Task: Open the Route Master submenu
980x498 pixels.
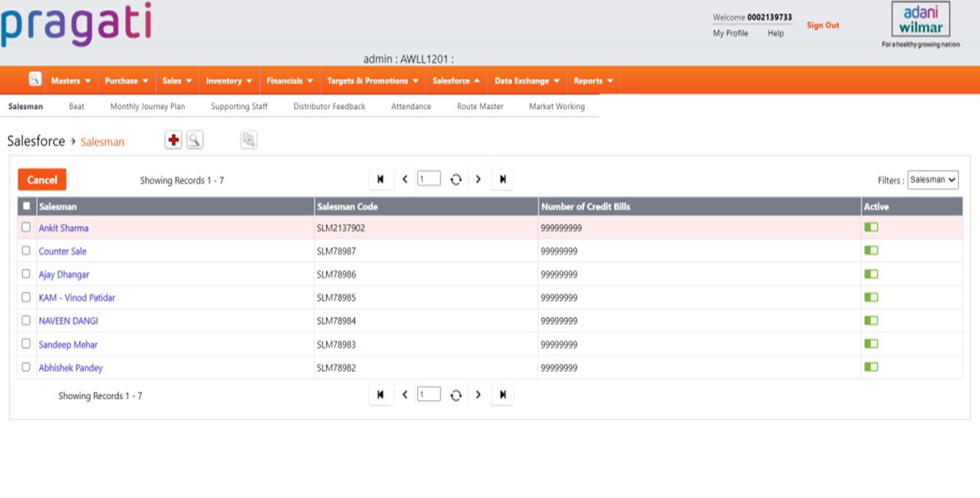Action: point(480,106)
